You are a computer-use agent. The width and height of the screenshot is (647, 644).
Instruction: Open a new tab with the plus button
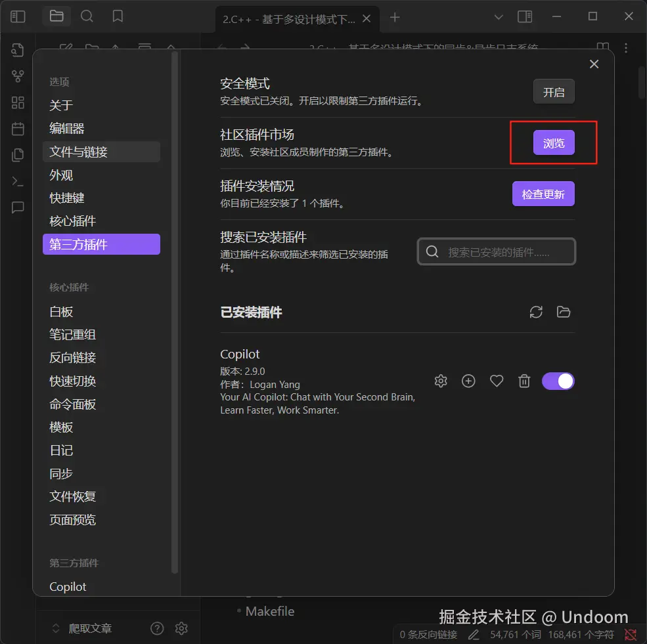395,17
